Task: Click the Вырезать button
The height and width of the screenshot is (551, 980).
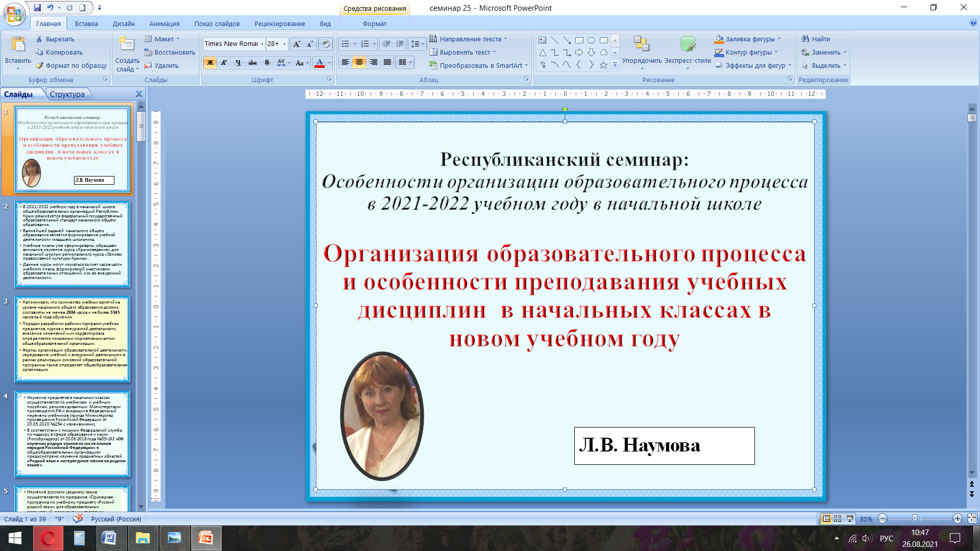Action: point(55,39)
